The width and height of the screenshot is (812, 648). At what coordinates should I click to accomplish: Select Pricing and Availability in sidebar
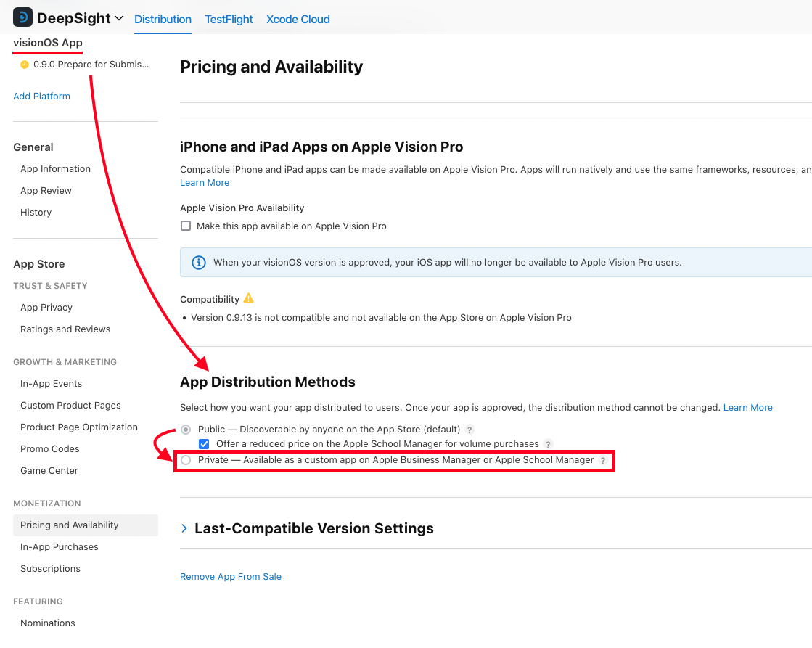click(x=86, y=525)
